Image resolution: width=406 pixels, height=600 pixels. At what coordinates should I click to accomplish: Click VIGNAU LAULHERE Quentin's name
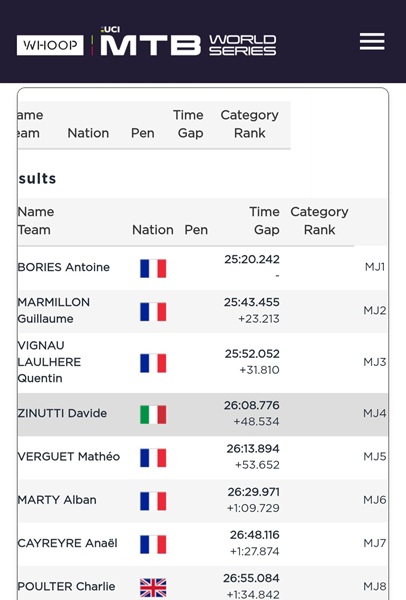[49, 362]
